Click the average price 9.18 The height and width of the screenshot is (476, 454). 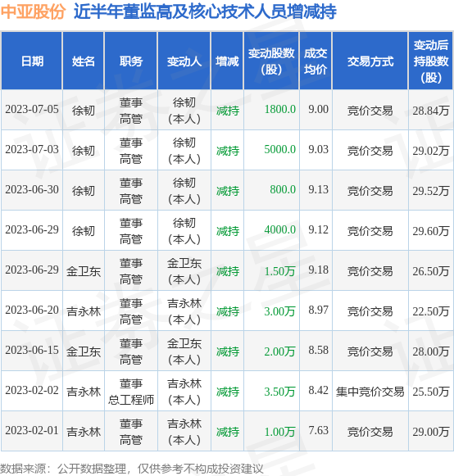[x=318, y=270]
